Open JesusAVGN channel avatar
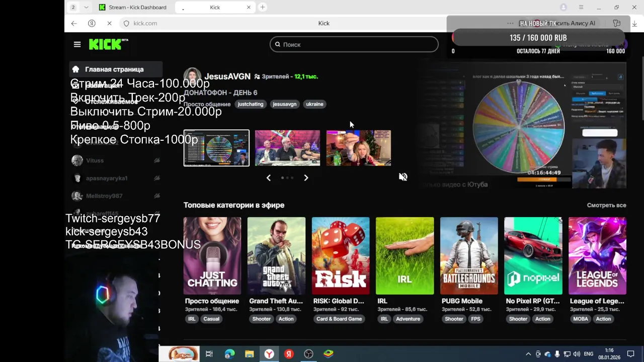 pyautogui.click(x=192, y=76)
